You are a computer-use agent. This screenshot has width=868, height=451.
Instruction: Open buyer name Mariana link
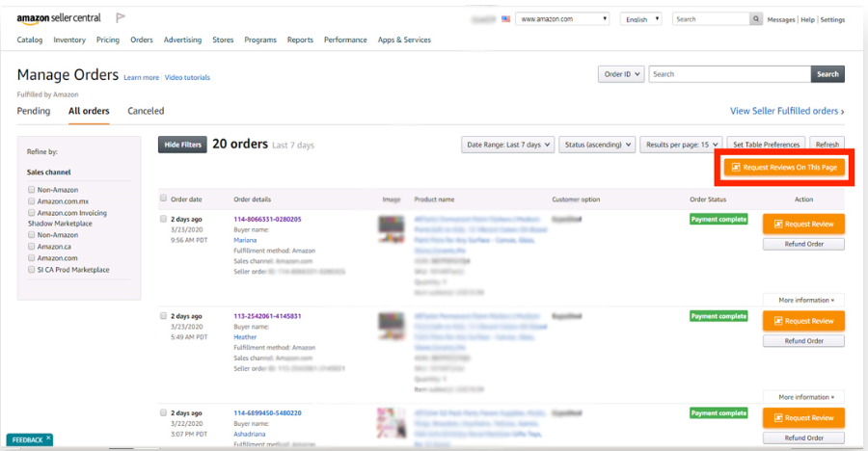coord(245,240)
